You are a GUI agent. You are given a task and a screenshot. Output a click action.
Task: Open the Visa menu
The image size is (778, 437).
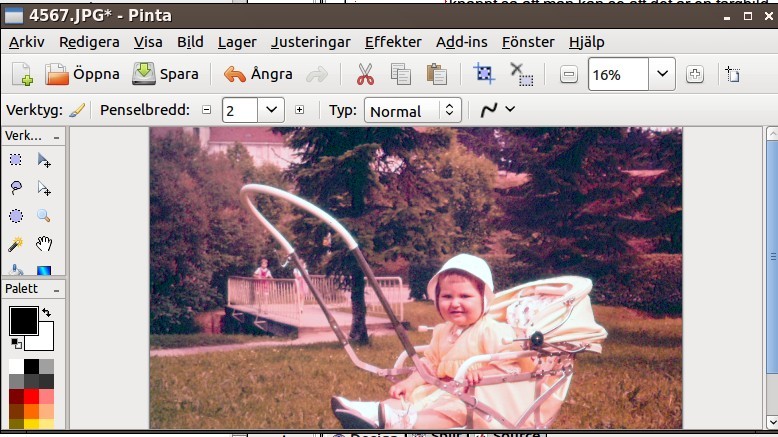[148, 42]
